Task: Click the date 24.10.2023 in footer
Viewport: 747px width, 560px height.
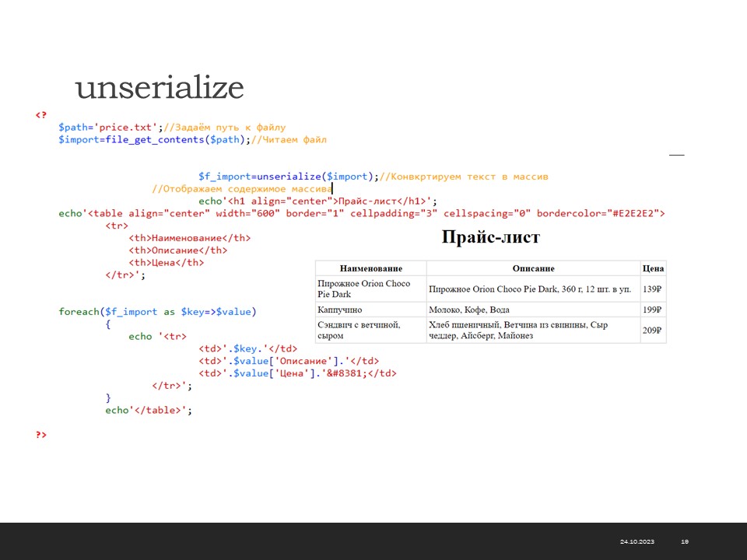Action: coord(637,541)
